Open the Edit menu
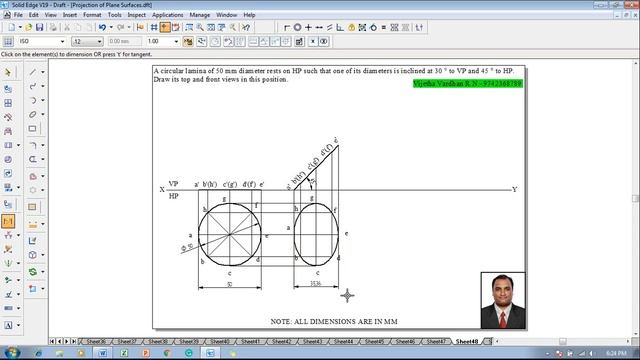Viewport: 640px width, 360px height. click(x=33, y=15)
